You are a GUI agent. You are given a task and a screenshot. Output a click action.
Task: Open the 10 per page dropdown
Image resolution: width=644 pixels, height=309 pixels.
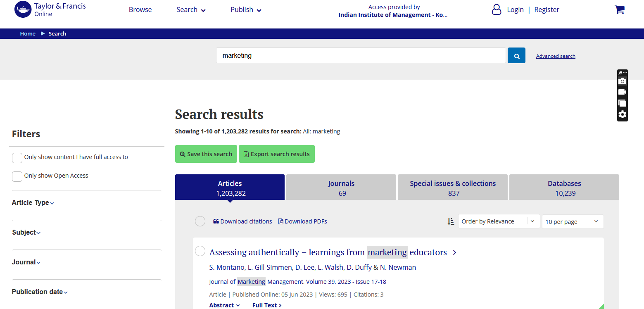click(x=572, y=222)
